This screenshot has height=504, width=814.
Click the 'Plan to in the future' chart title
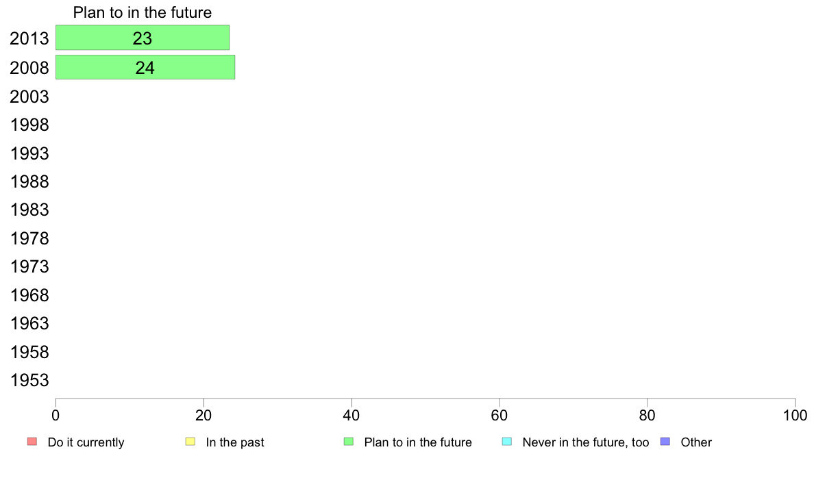(143, 12)
